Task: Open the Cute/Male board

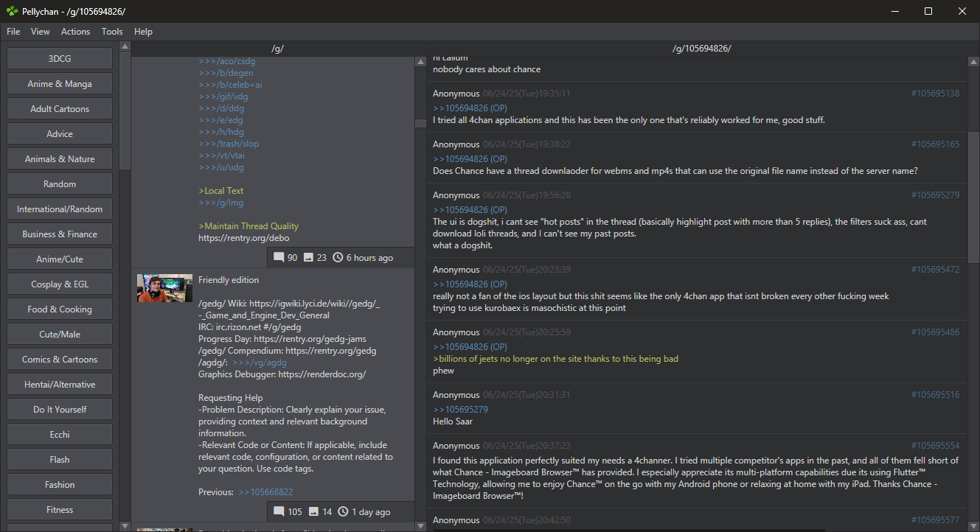Action: pos(60,335)
